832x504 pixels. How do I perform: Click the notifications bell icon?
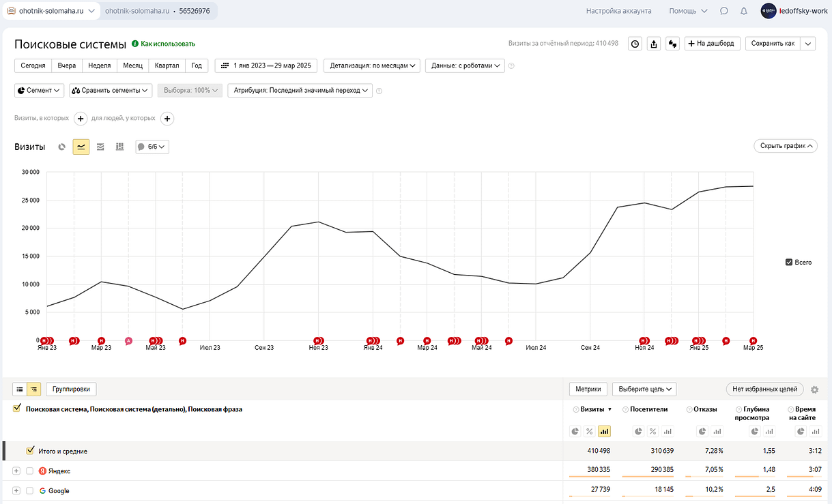pos(743,11)
